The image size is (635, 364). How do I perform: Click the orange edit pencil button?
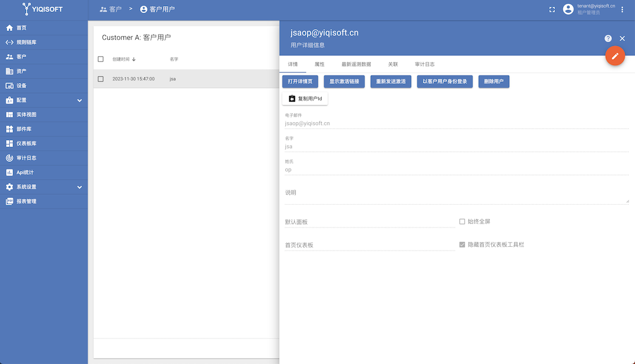615,56
